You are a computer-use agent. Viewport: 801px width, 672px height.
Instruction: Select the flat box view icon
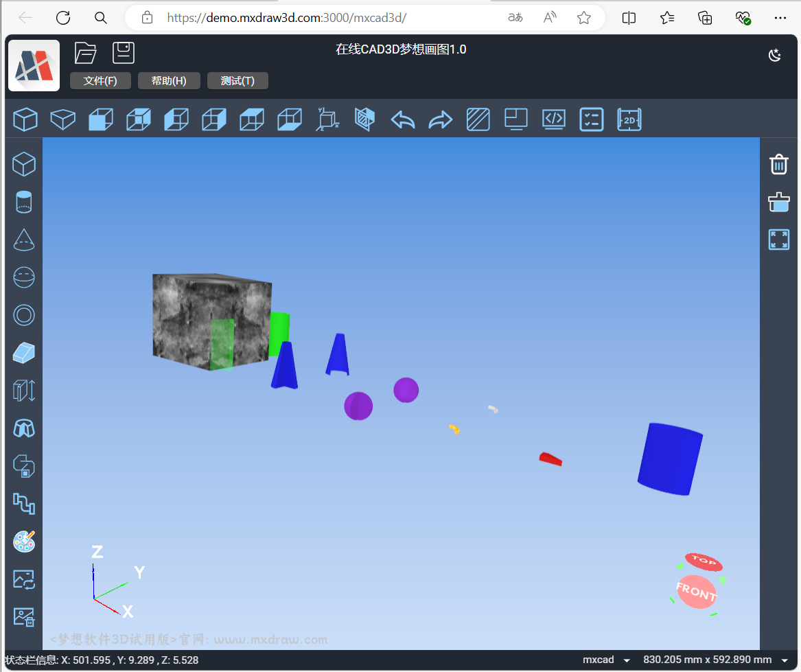(63, 119)
